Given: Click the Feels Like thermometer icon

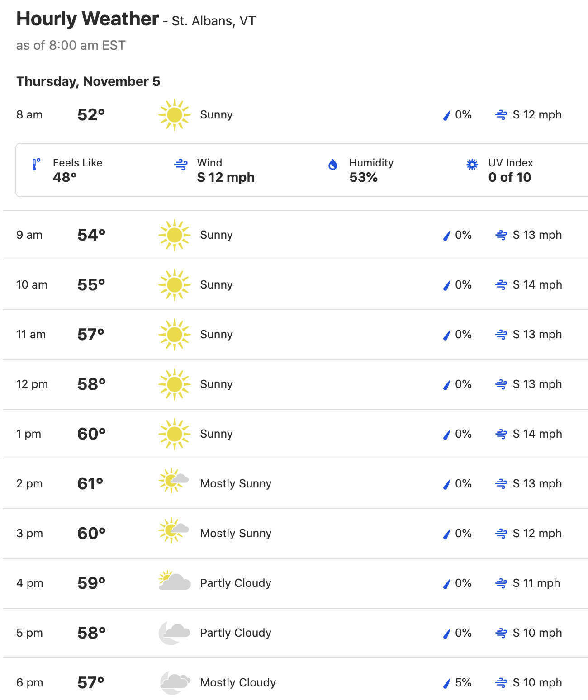Looking at the screenshot, I should tap(36, 164).
